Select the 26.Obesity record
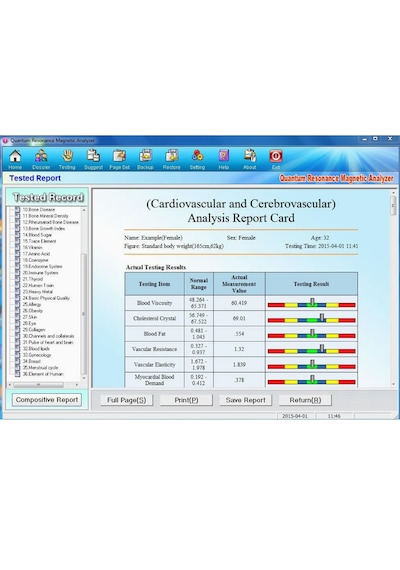400x570 pixels. (x=33, y=311)
